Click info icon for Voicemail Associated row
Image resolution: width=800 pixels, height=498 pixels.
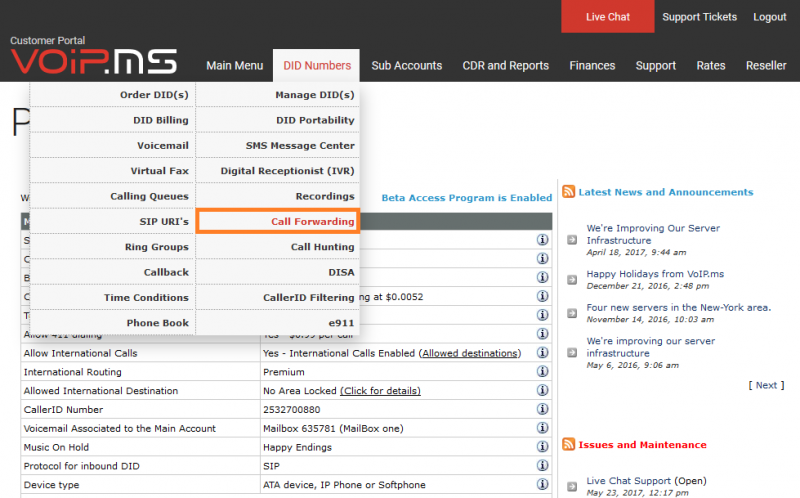[542, 428]
